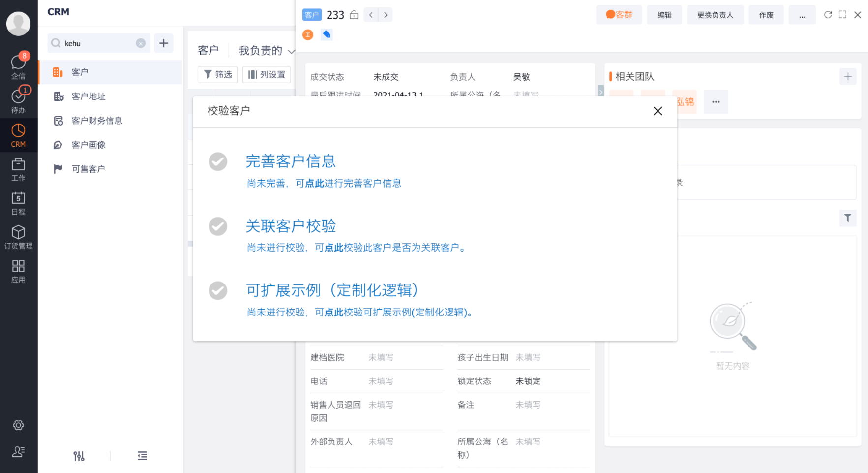Click the 弘锦 team member chip
Image resolution: width=868 pixels, height=473 pixels.
tap(685, 102)
